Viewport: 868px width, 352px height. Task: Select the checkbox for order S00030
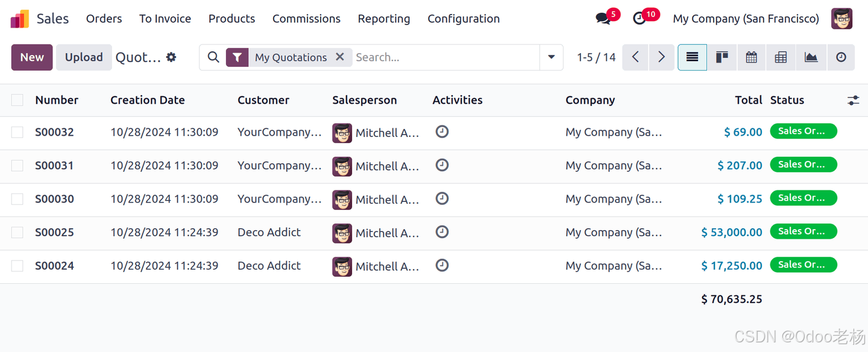pos(17,199)
